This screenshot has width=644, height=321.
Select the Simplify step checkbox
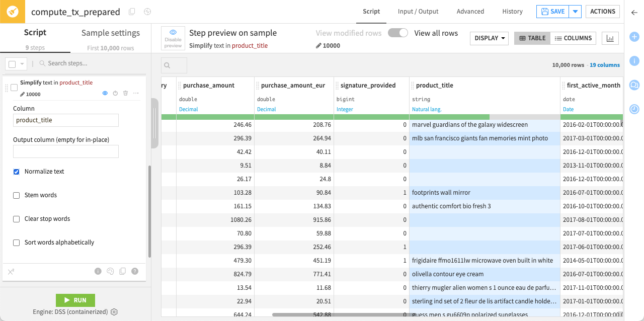(x=14, y=88)
